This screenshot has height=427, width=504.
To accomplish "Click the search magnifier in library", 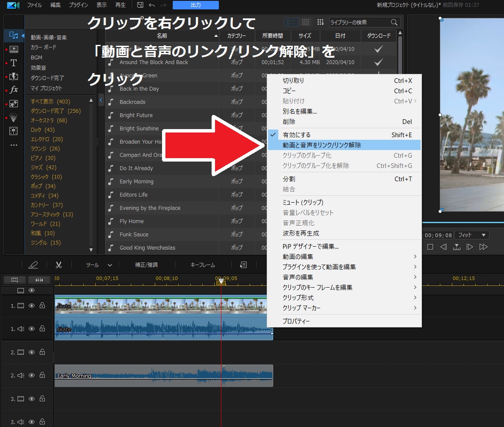I will pyautogui.click(x=394, y=22).
